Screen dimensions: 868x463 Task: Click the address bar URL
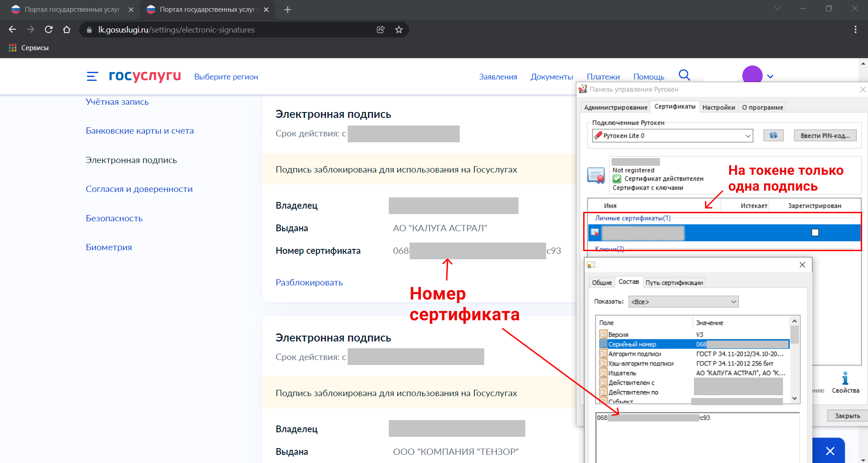point(177,30)
